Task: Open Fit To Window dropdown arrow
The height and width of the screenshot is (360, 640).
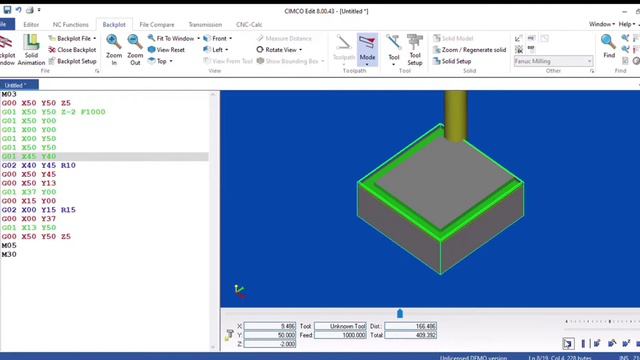Action: click(198, 38)
